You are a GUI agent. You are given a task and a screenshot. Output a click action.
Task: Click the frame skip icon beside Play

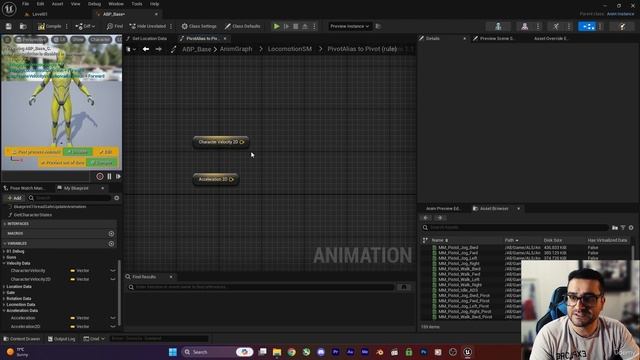[287, 26]
